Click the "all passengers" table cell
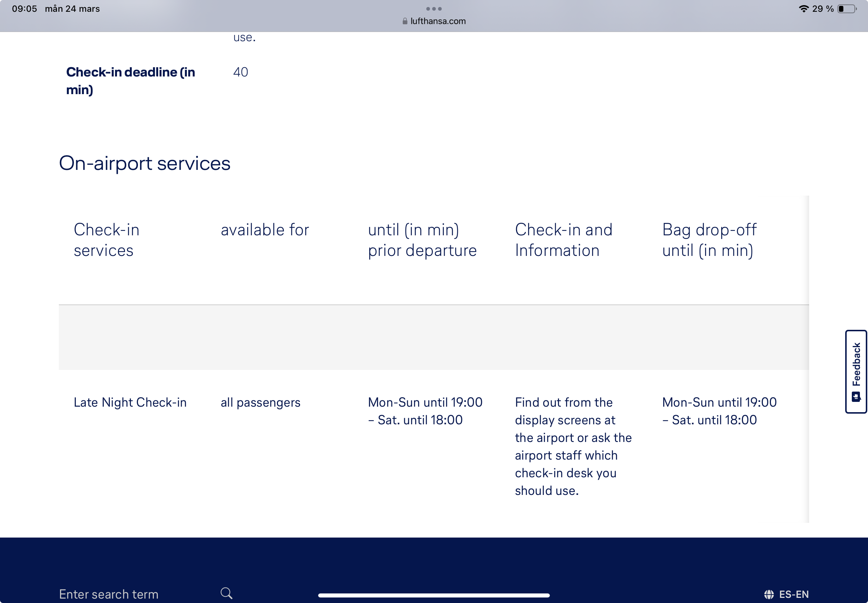Image resolution: width=868 pixels, height=603 pixels. (260, 402)
